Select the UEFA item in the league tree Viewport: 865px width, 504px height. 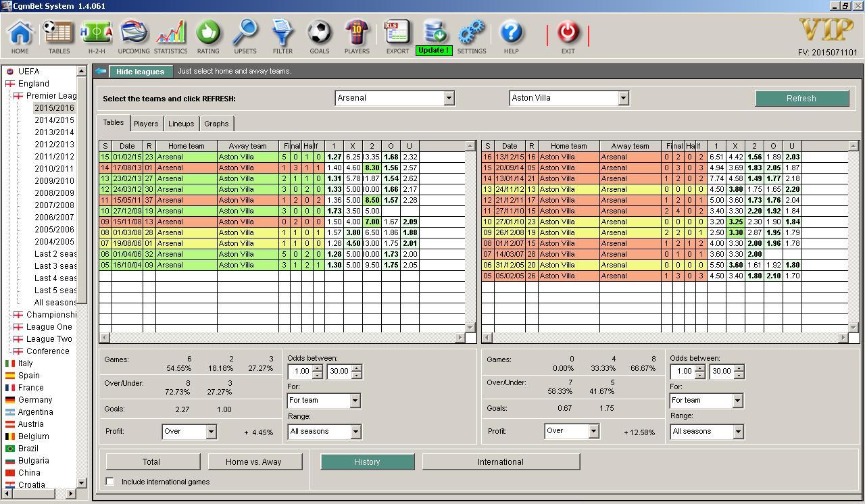(28, 71)
